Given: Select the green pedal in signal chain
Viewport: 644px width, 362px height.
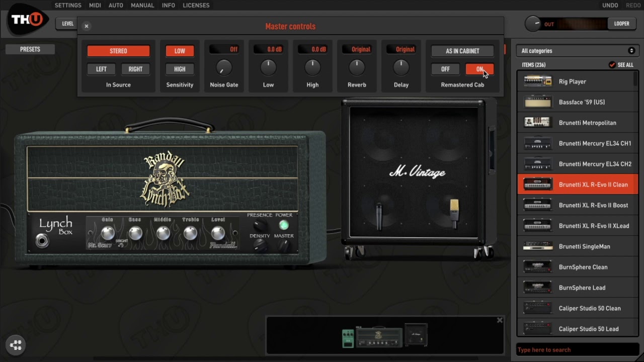Looking at the screenshot, I should (x=348, y=338).
